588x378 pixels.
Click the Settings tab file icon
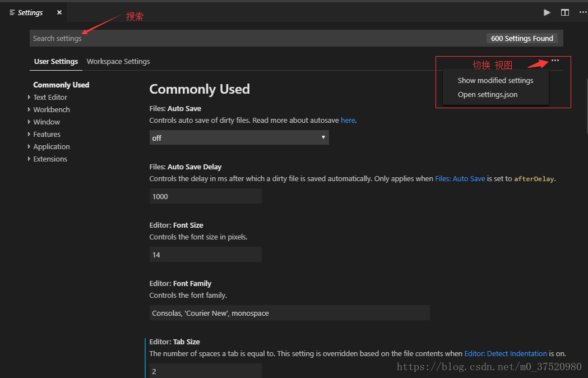(12, 12)
